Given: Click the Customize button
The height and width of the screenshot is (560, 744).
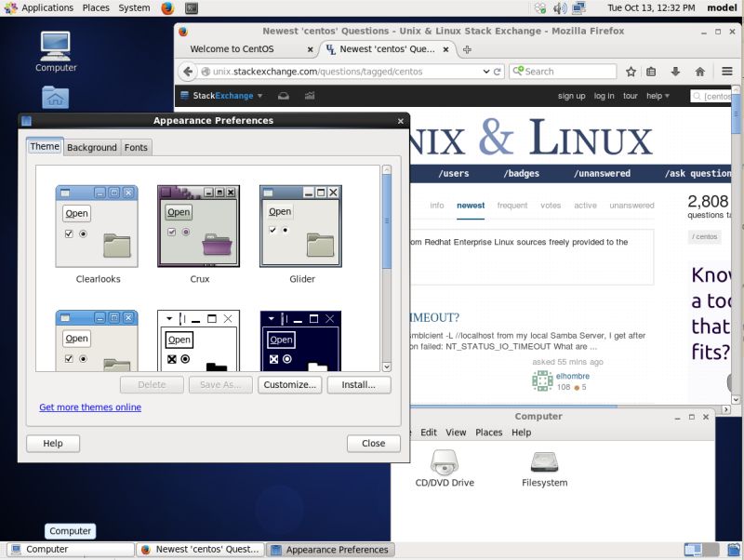Looking at the screenshot, I should click(x=289, y=384).
